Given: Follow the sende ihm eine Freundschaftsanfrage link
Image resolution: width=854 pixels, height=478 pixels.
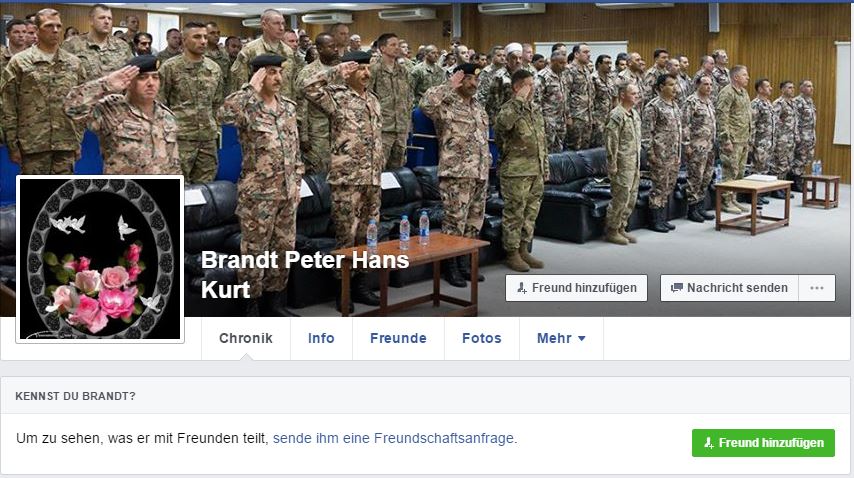Looking at the screenshot, I should coord(393,438).
